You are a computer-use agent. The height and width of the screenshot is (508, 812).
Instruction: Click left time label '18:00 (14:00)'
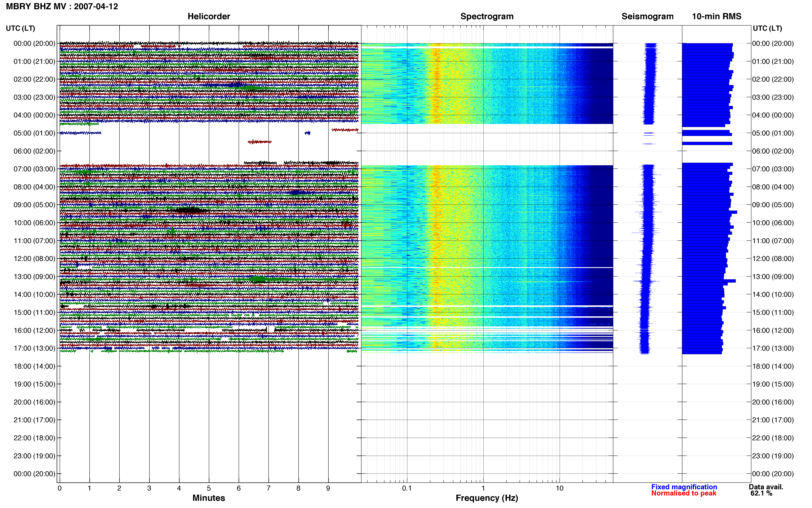34,366
